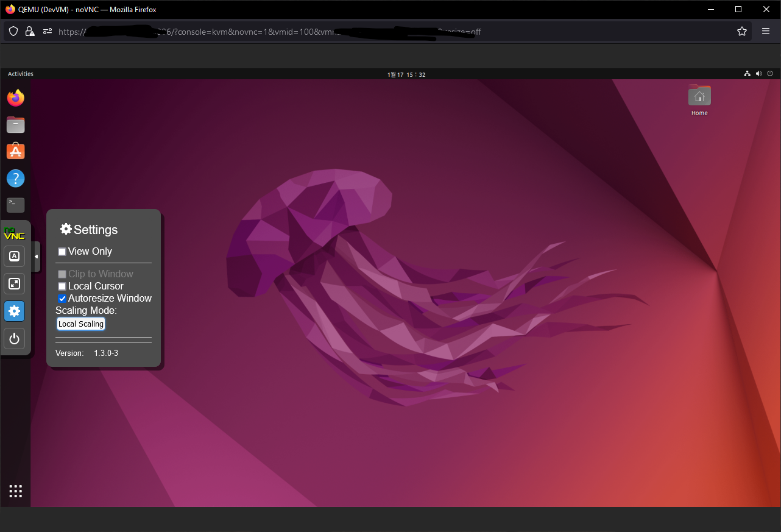Collapse the noVNC control bar handle
Screen dimensions: 781x532
36,257
